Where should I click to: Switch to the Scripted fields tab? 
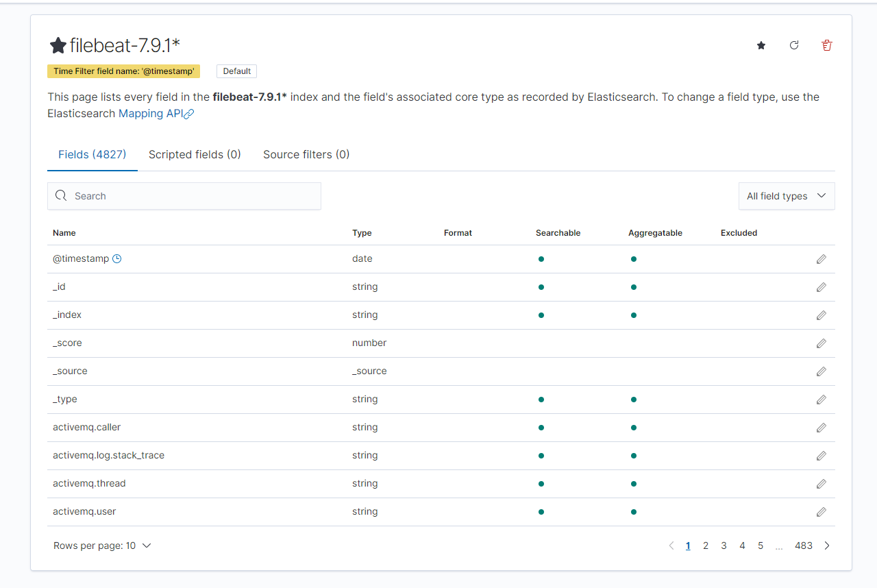coord(195,155)
